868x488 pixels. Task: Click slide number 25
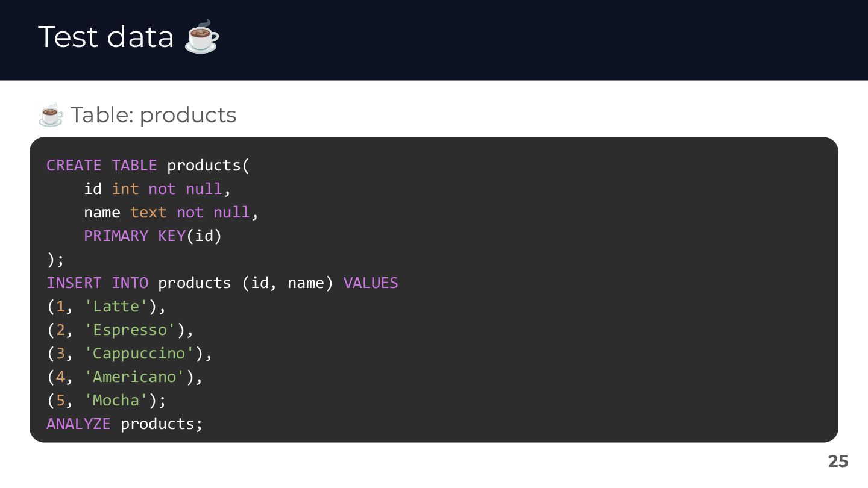pos(838,461)
